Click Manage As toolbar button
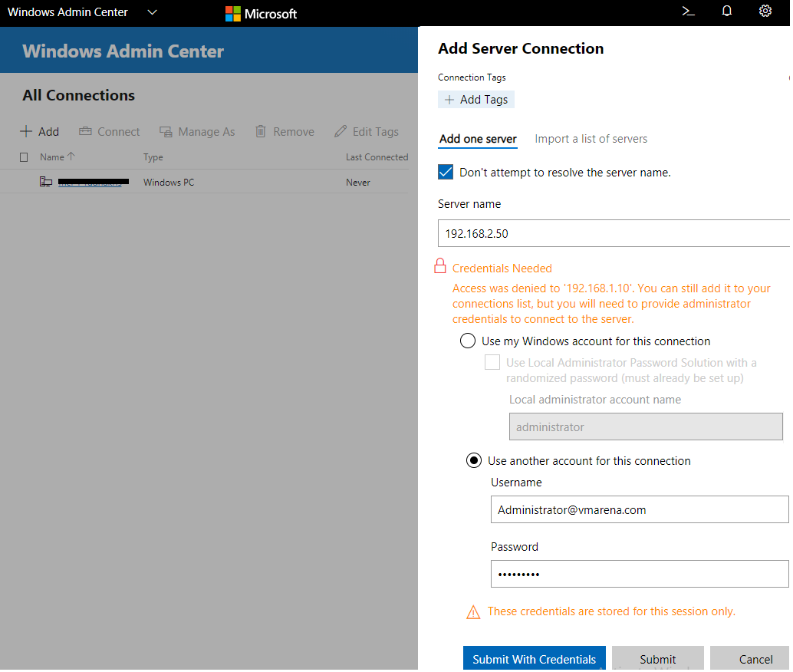 (197, 132)
